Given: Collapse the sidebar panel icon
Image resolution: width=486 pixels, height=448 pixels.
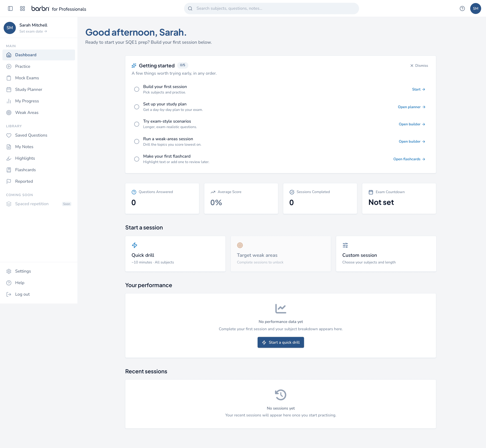Looking at the screenshot, I should pyautogui.click(x=10, y=8).
